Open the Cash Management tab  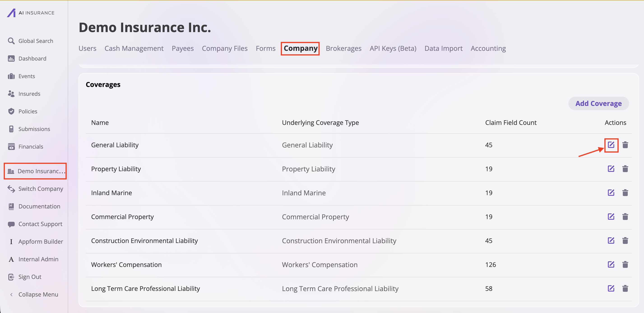(134, 48)
